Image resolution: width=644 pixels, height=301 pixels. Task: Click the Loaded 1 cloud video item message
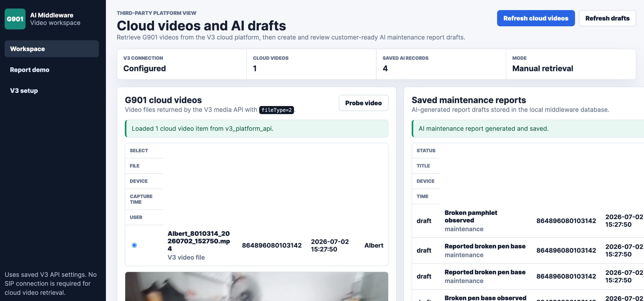[256, 128]
